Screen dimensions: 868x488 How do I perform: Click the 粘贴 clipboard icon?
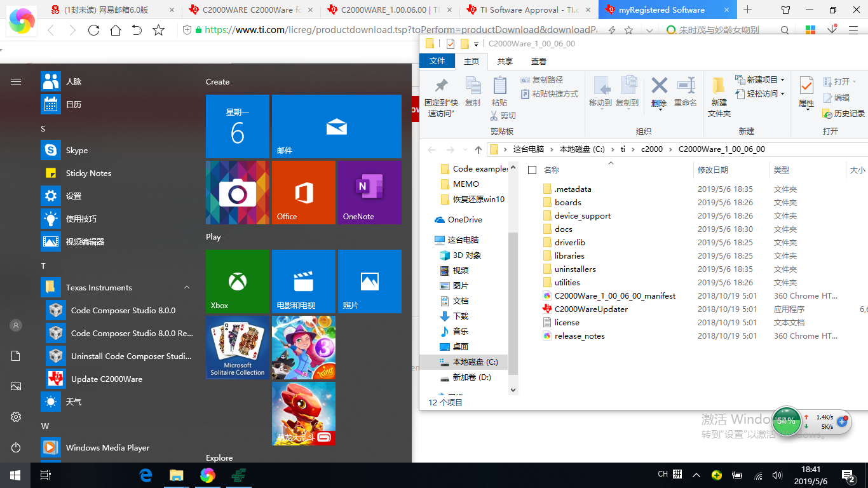[x=499, y=86]
